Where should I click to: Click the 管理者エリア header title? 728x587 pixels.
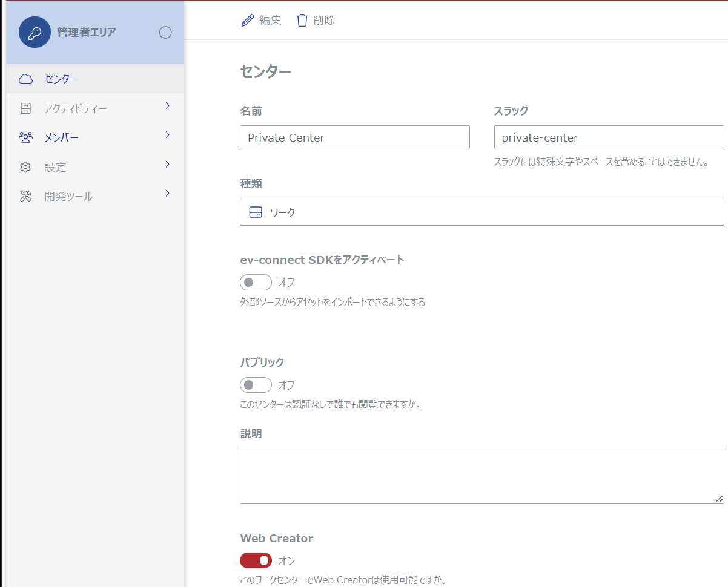87,33
